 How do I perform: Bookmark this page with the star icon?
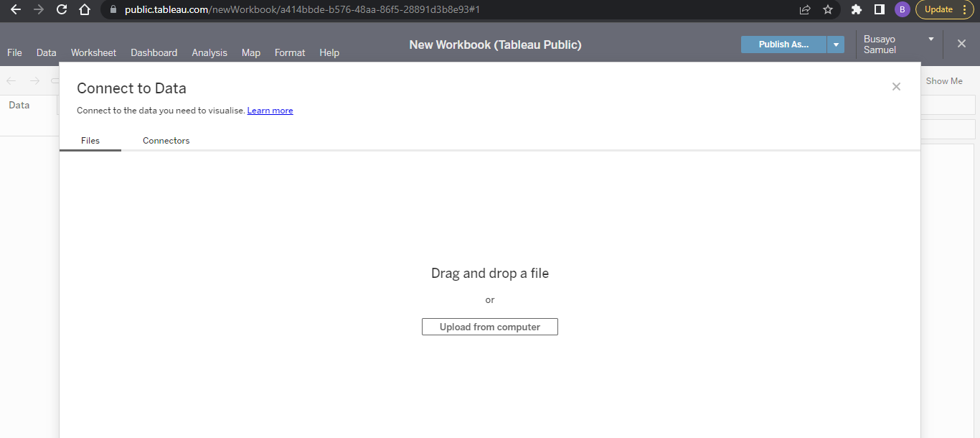[828, 9]
